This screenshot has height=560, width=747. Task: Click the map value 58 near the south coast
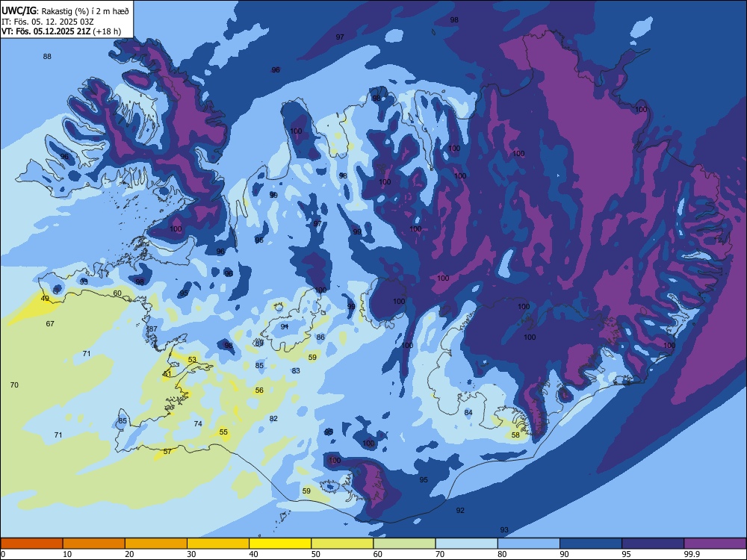[515, 435]
